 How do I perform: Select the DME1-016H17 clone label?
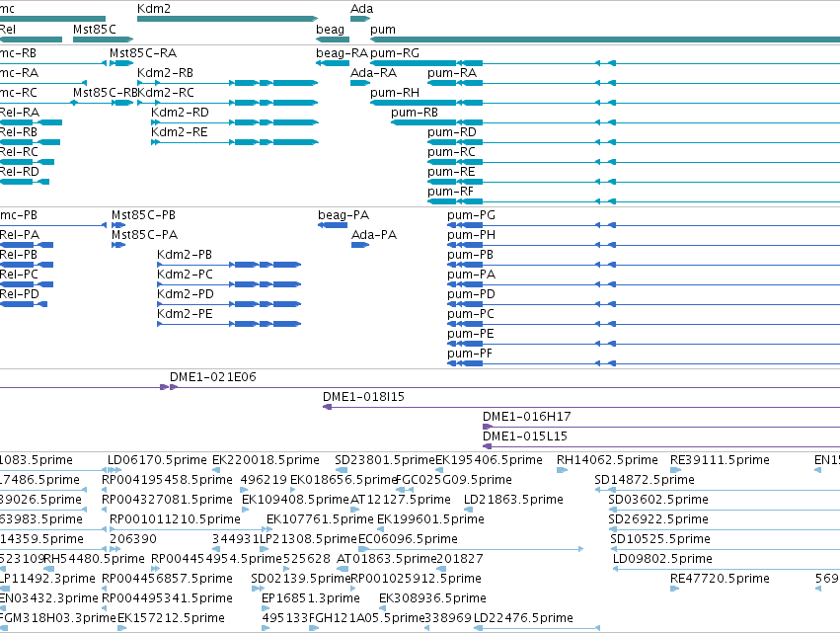coord(527,417)
